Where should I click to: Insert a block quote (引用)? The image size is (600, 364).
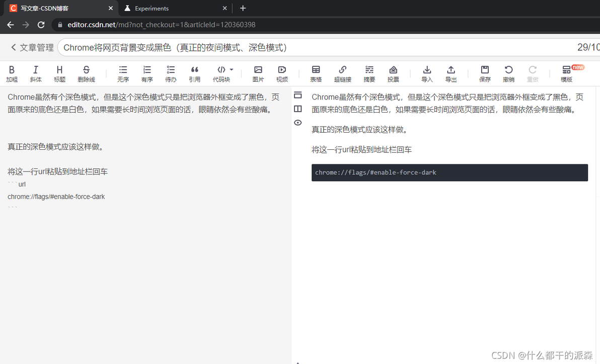pyautogui.click(x=194, y=74)
